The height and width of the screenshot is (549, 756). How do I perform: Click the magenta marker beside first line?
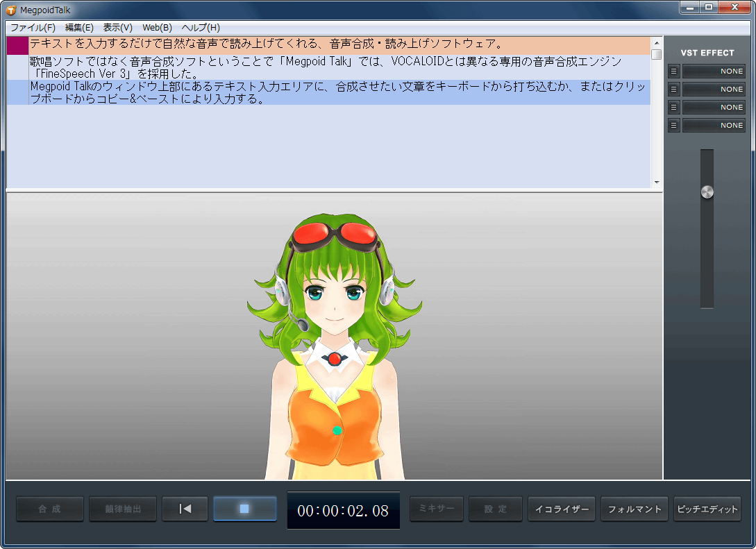17,46
